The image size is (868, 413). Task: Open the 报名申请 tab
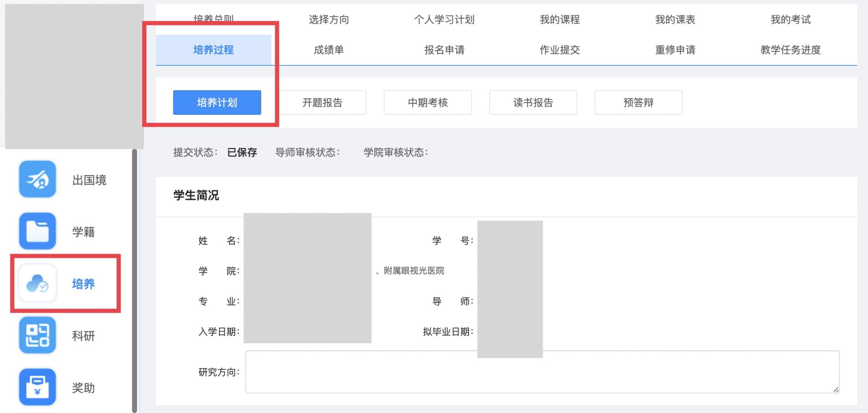coord(444,50)
